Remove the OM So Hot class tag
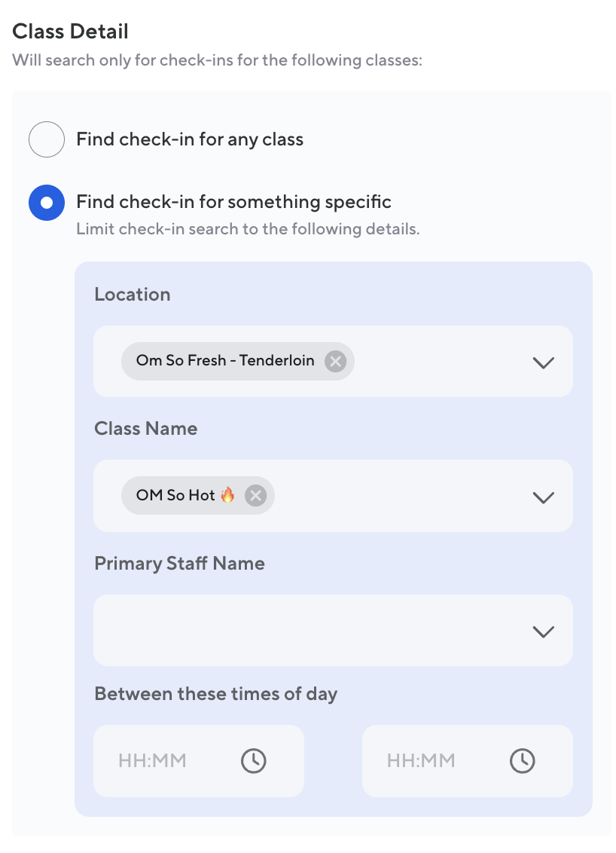Screen dimensions: 616x853 (256, 495)
